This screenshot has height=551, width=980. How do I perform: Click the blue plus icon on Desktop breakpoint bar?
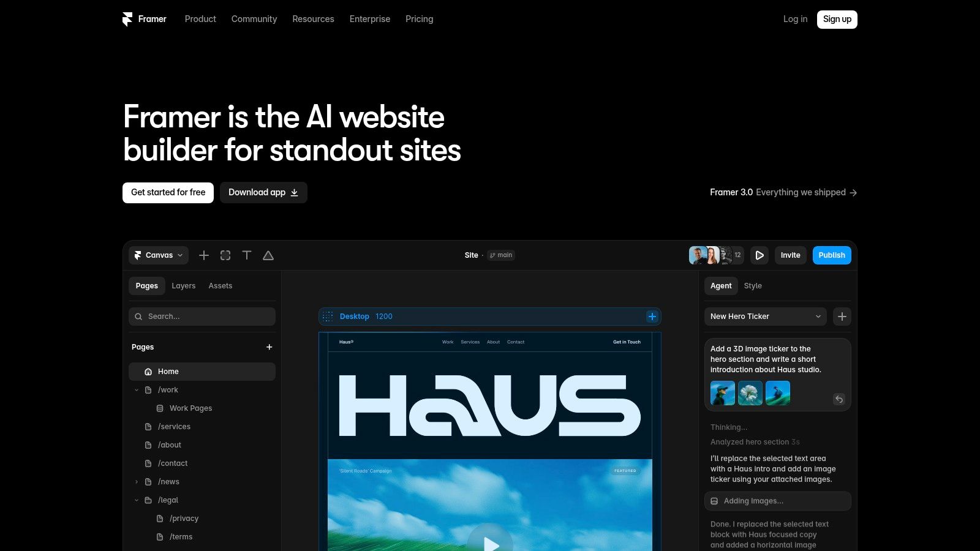[652, 317]
